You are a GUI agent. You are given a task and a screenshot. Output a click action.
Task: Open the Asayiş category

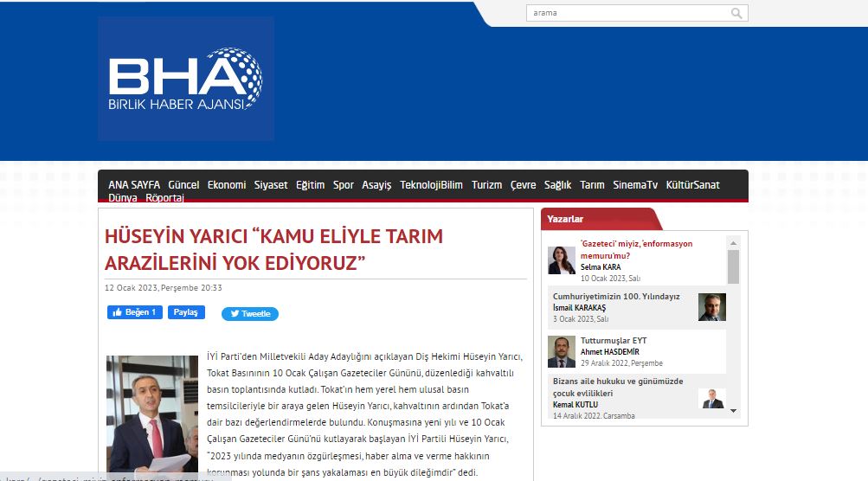tap(376, 185)
